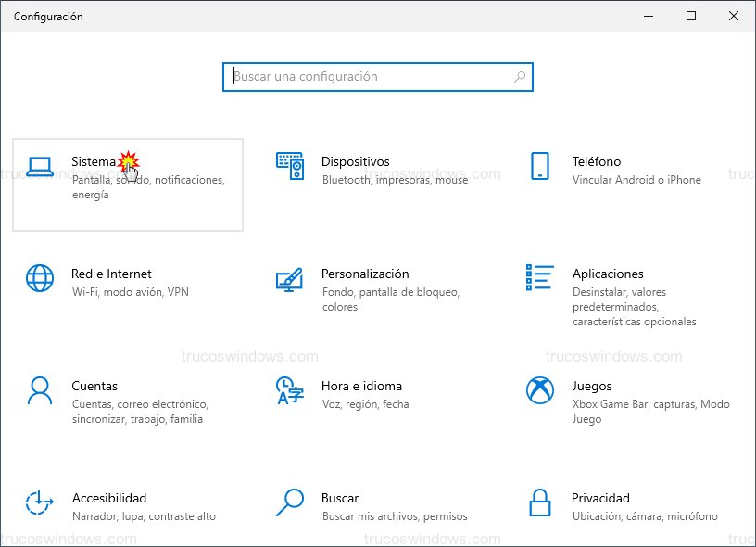
Task: Click the Personalización screen-and-brush icon
Action: click(291, 282)
